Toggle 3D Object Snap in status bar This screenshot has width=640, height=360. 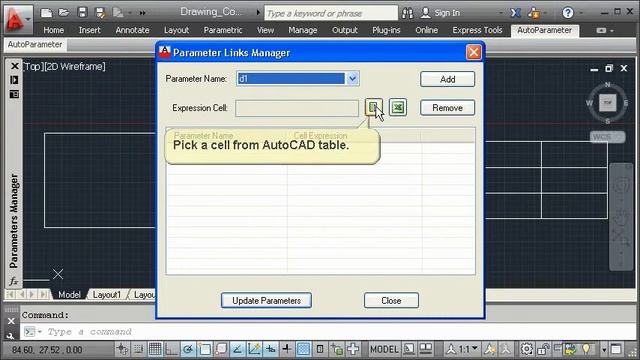[221, 349]
